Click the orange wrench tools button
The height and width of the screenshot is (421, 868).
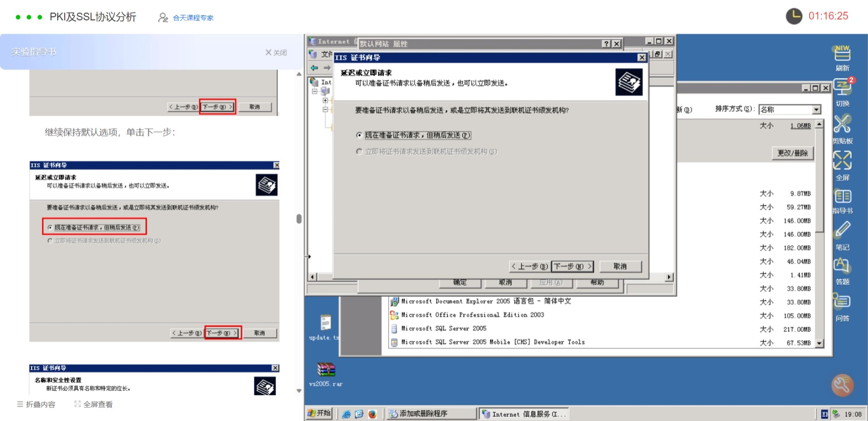[842, 385]
